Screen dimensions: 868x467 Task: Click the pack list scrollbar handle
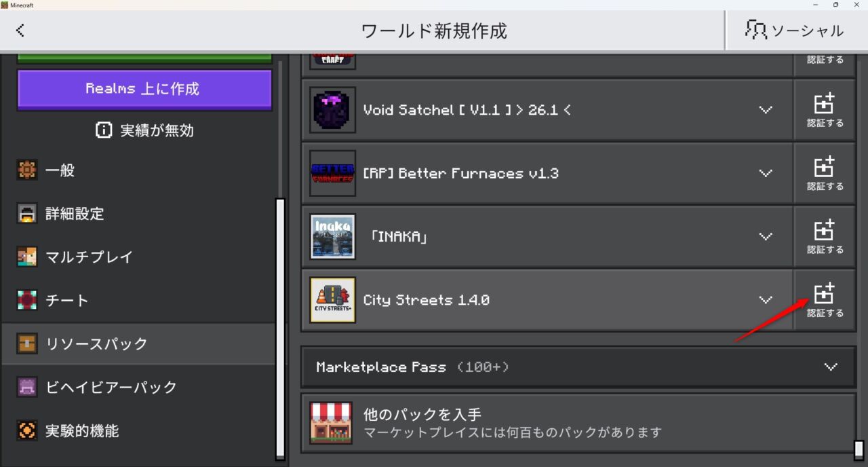859,450
